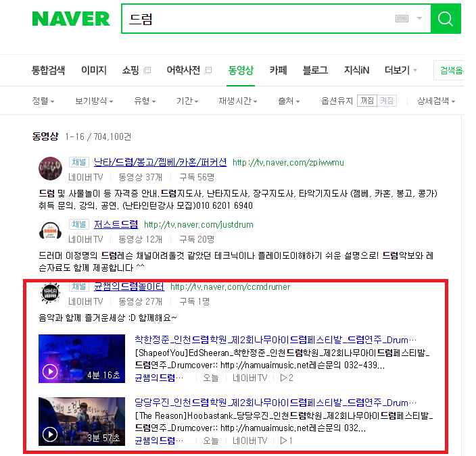Select the 동영상 tab
The width and height of the screenshot is (476, 456).
[241, 70]
